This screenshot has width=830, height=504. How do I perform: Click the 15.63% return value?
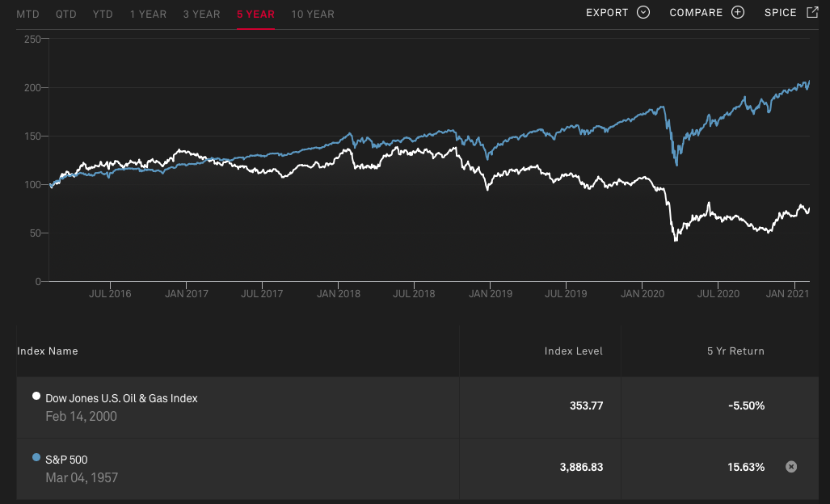coord(747,467)
